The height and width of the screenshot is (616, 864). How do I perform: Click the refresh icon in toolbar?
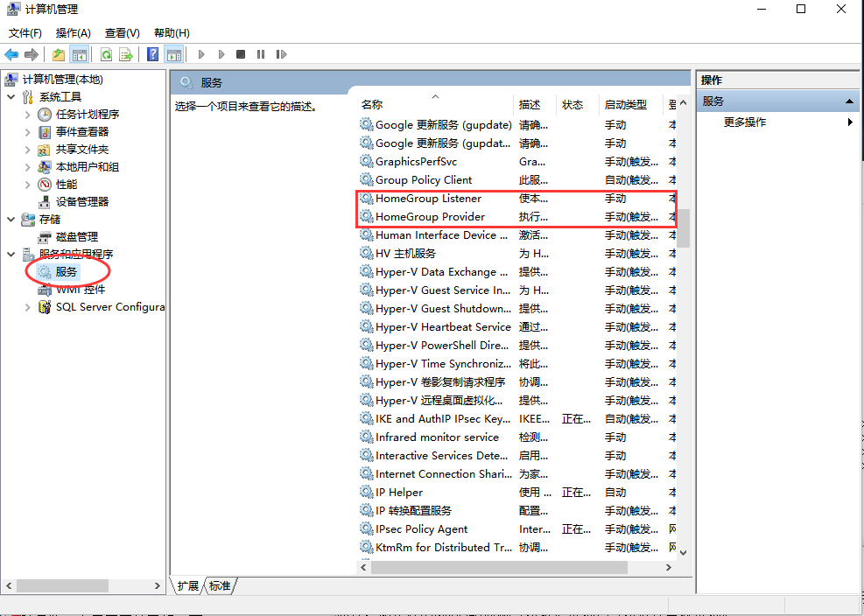(x=107, y=53)
